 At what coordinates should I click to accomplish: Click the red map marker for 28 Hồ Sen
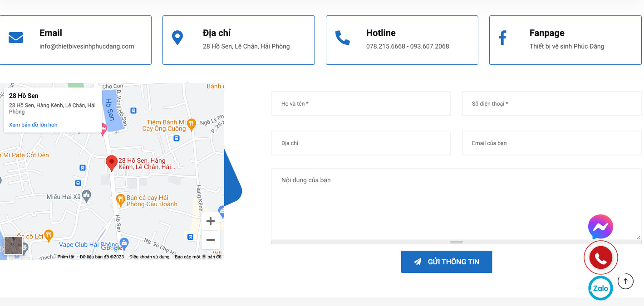coord(112,162)
